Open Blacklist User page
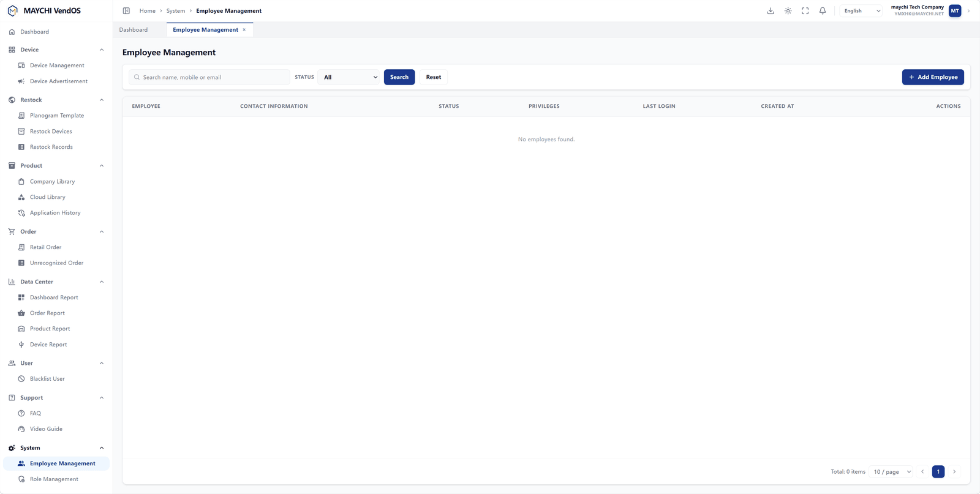 (x=56, y=379)
